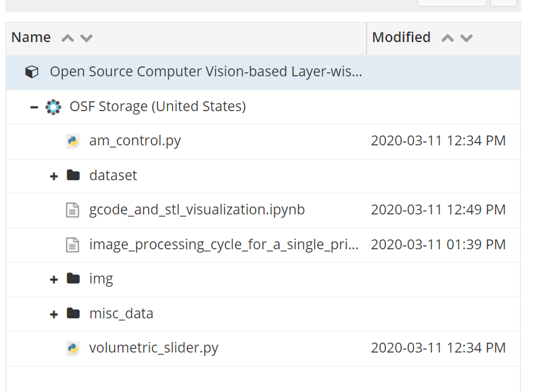Viewport: 533px width, 392px height.
Task: Expand the img folder with plus sign
Action: tap(54, 280)
